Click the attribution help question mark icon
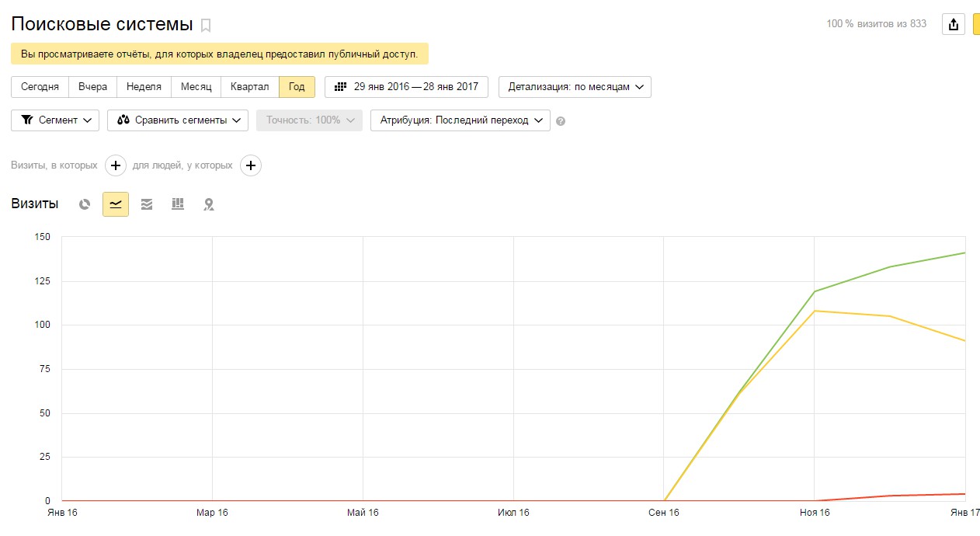The image size is (980, 536). (561, 121)
